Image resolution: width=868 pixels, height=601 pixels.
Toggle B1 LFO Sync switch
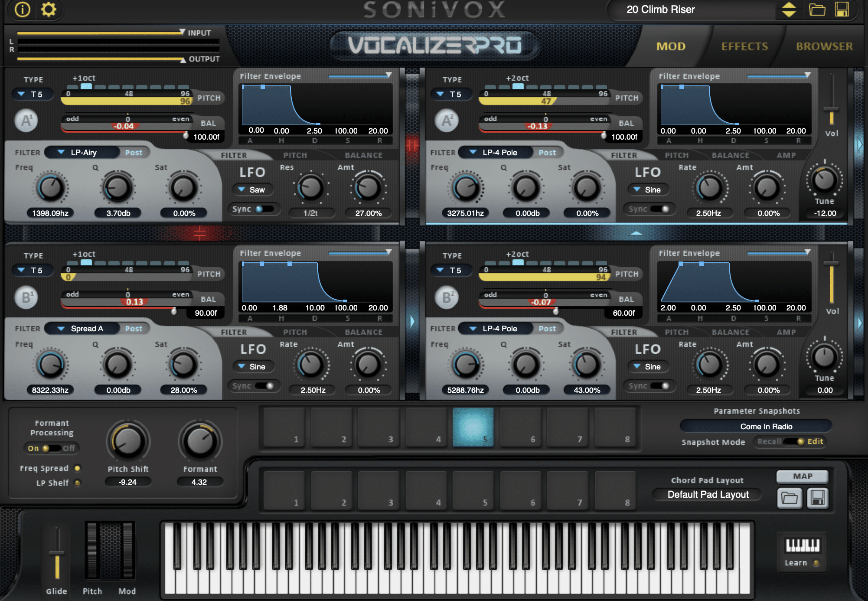point(264,386)
